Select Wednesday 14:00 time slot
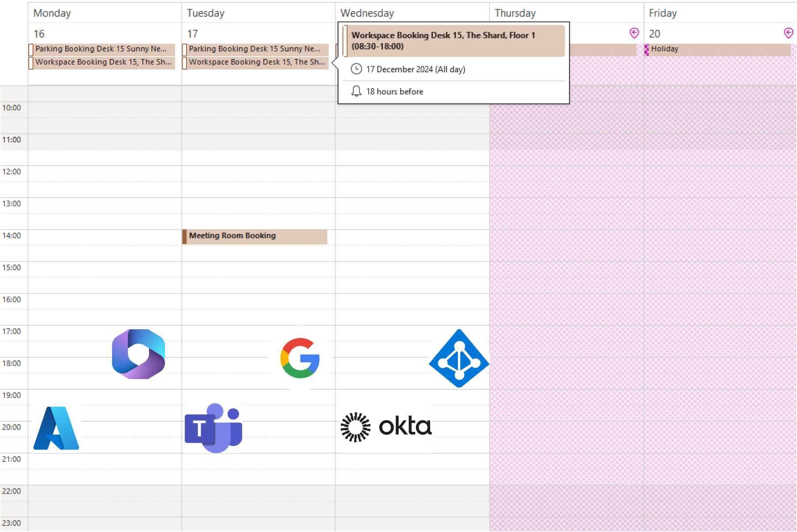The width and height of the screenshot is (797, 532). tap(412, 238)
